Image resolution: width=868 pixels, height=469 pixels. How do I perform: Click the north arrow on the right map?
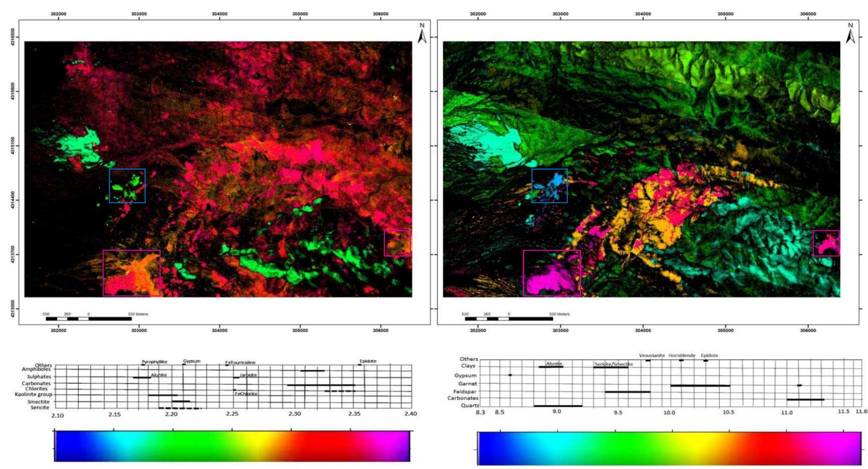[850, 33]
